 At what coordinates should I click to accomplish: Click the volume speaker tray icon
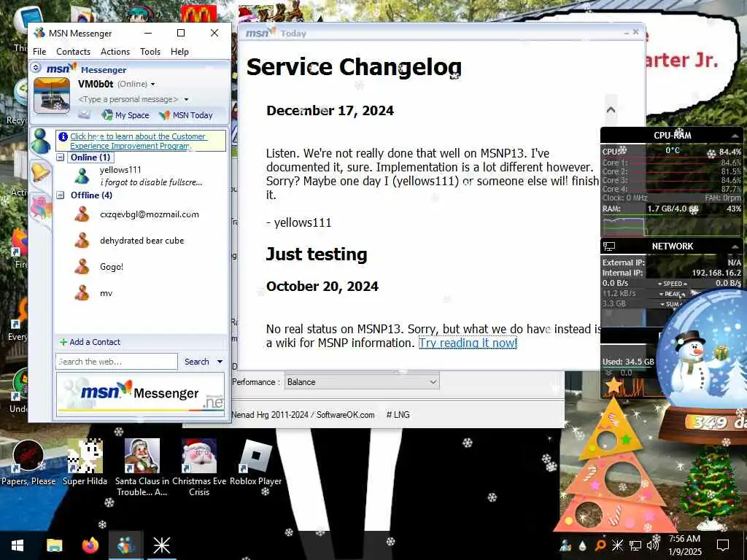pos(653,545)
